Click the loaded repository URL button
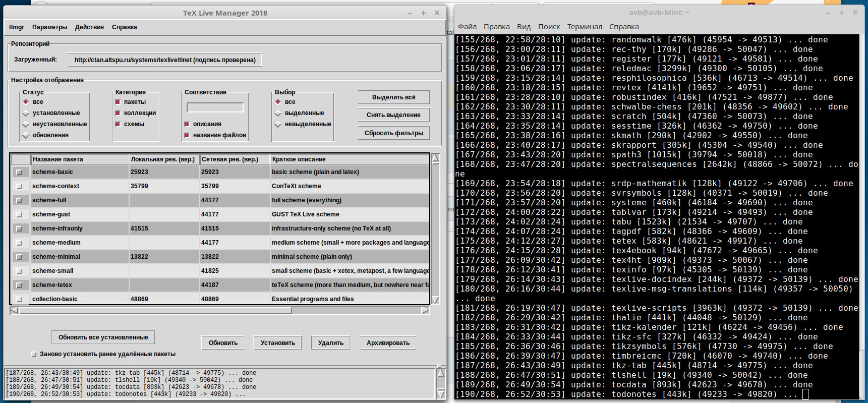Image resolution: width=868 pixels, height=403 pixels. [x=165, y=60]
